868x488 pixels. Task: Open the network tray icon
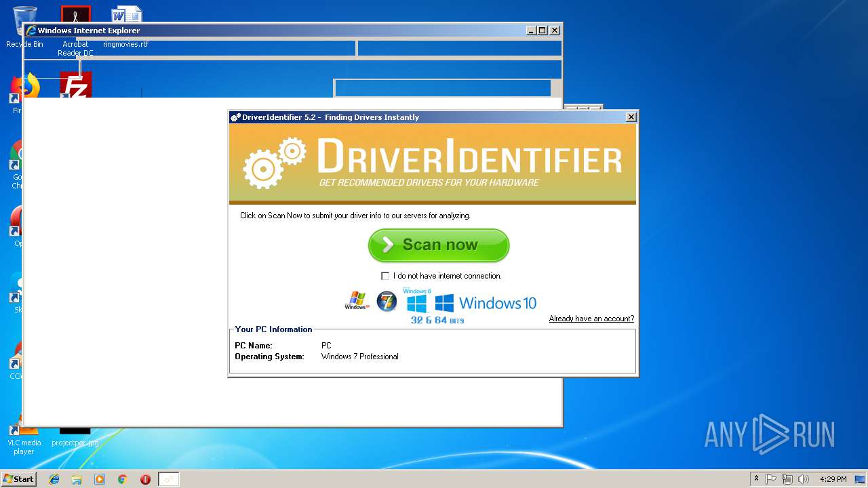pos(787,479)
